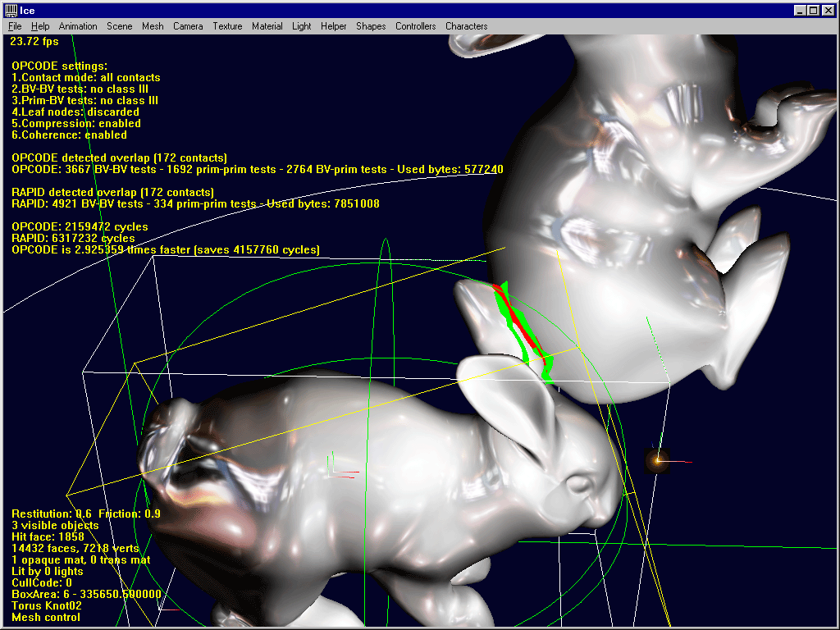
Task: Maximize the Ice window
Action: tap(813, 10)
